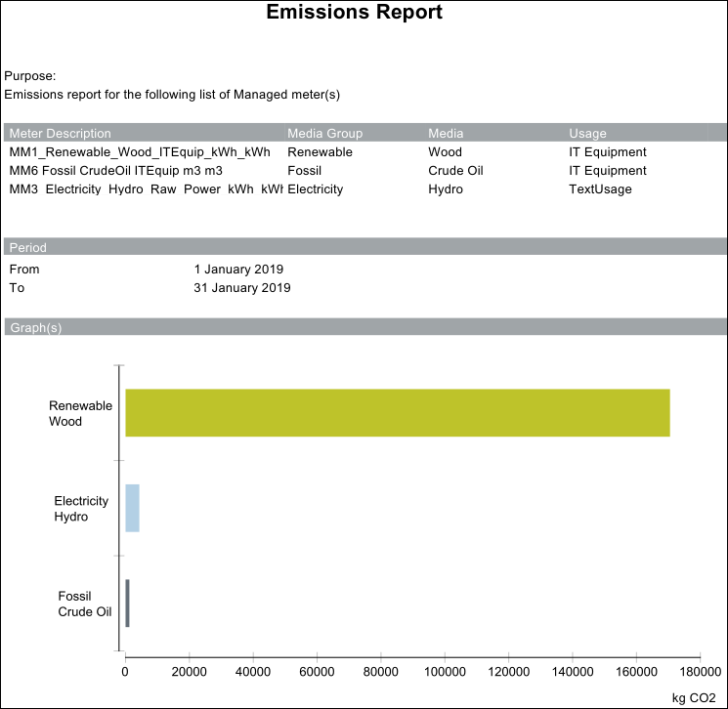The image size is (728, 709).
Task: Select the Meter Description column header
Action: [61, 133]
